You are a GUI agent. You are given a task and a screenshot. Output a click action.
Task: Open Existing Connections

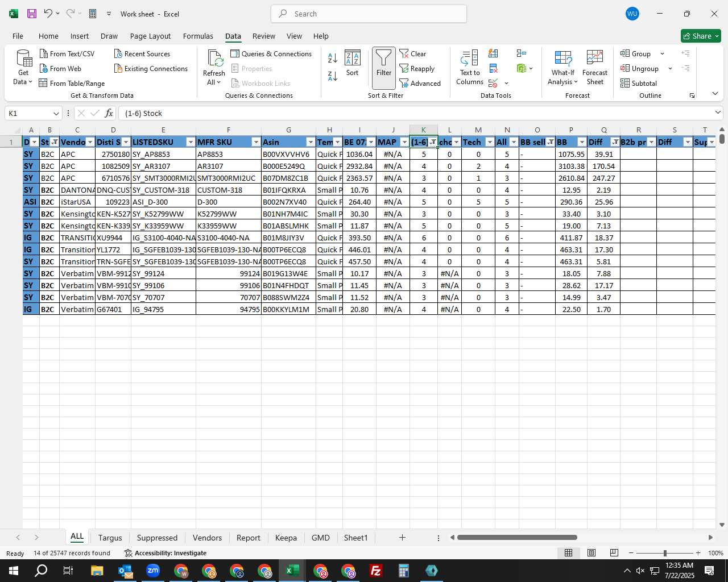(151, 68)
